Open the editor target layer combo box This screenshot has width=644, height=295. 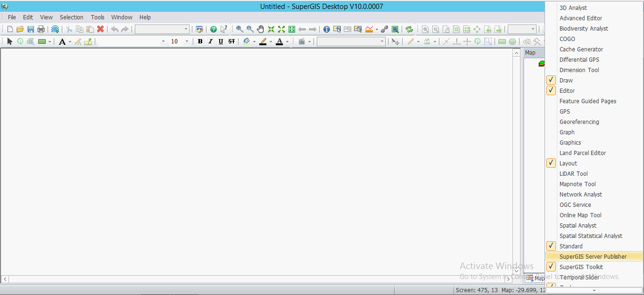click(351, 41)
